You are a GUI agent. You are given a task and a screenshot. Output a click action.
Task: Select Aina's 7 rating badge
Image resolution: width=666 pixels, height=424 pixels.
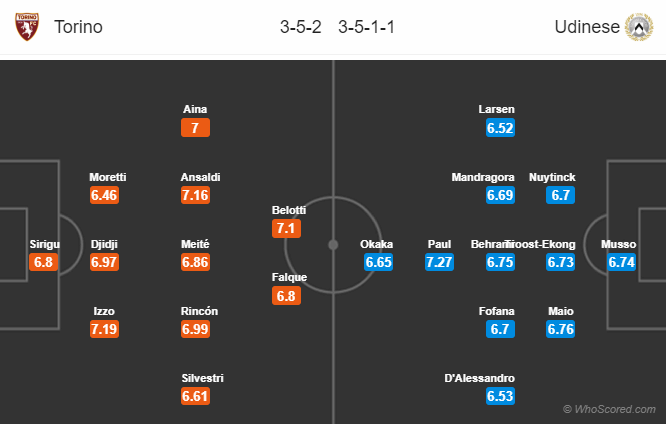point(195,128)
